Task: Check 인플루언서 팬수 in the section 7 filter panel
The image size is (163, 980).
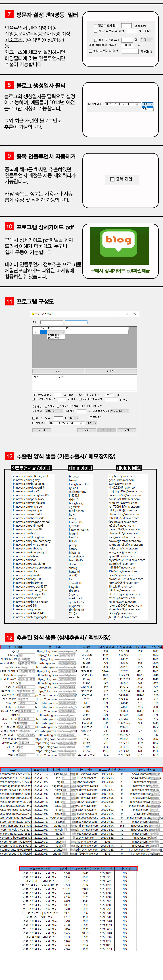Action: pyautogui.click(x=95, y=26)
